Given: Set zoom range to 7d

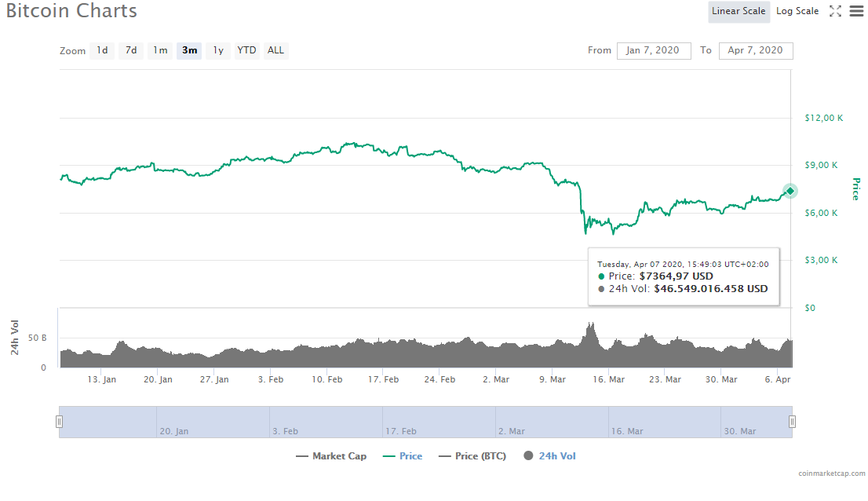Looking at the screenshot, I should tap(131, 50).
